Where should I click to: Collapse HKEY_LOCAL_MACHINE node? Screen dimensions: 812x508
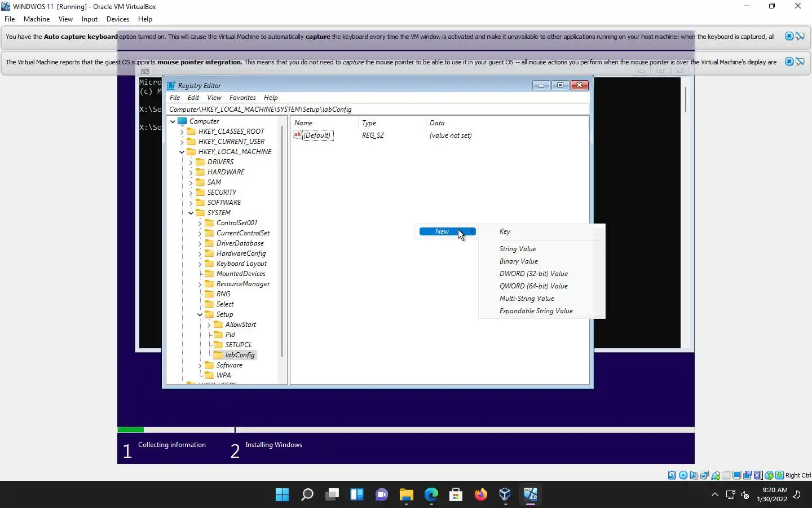coord(182,152)
